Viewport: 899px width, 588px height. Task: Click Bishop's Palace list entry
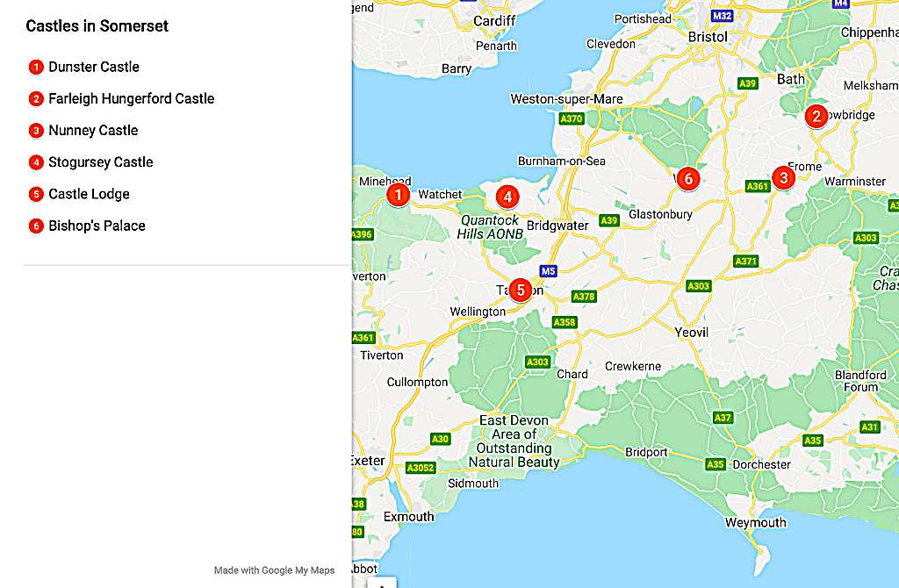click(97, 226)
